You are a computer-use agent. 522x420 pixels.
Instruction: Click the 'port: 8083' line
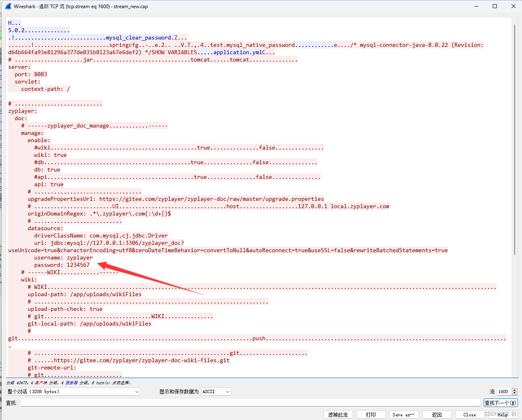coord(31,74)
